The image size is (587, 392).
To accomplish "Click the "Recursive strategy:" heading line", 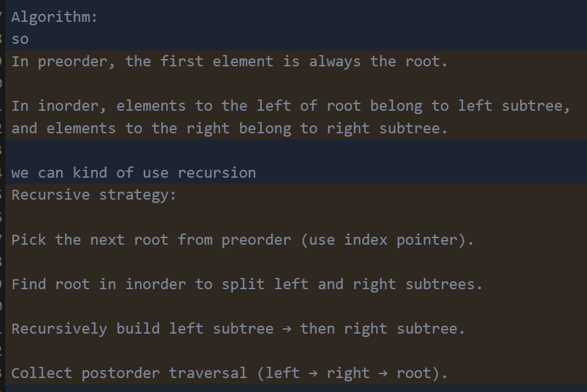I will coord(94,195).
